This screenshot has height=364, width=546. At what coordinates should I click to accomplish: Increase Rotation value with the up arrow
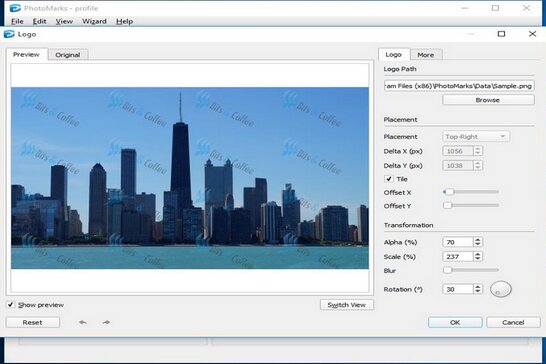coord(478,287)
